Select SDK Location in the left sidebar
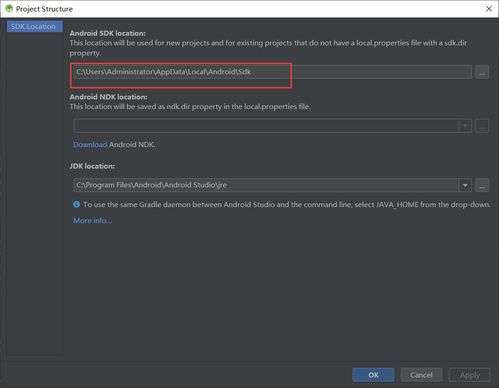The image size is (499, 388). 35,26
